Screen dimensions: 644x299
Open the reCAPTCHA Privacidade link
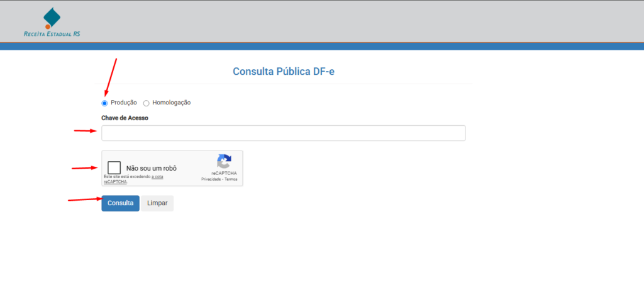point(211,179)
